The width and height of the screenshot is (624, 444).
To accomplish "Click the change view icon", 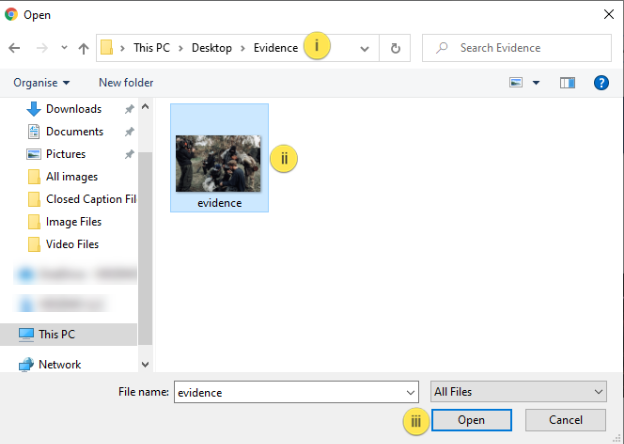I will point(517,82).
